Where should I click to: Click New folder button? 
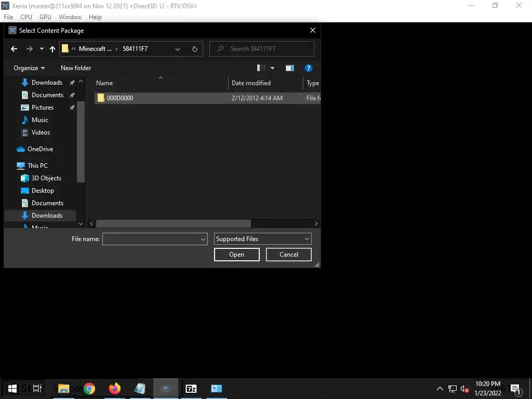click(x=76, y=68)
